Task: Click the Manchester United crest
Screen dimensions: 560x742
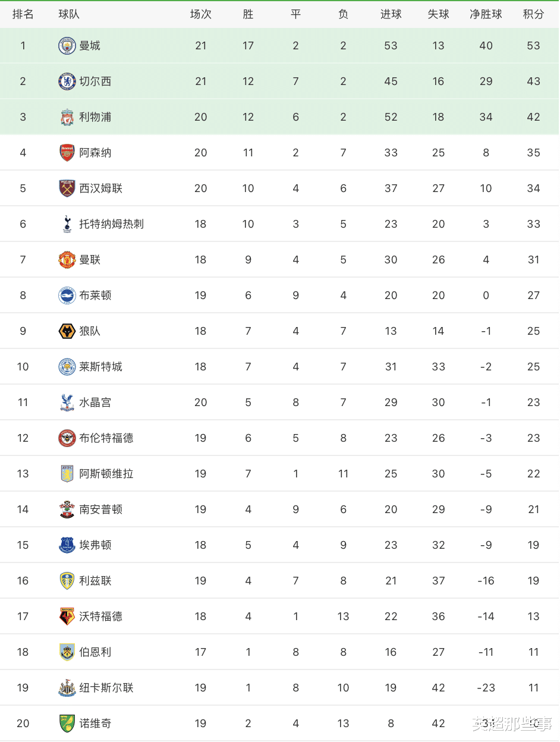Action: pyautogui.click(x=67, y=260)
